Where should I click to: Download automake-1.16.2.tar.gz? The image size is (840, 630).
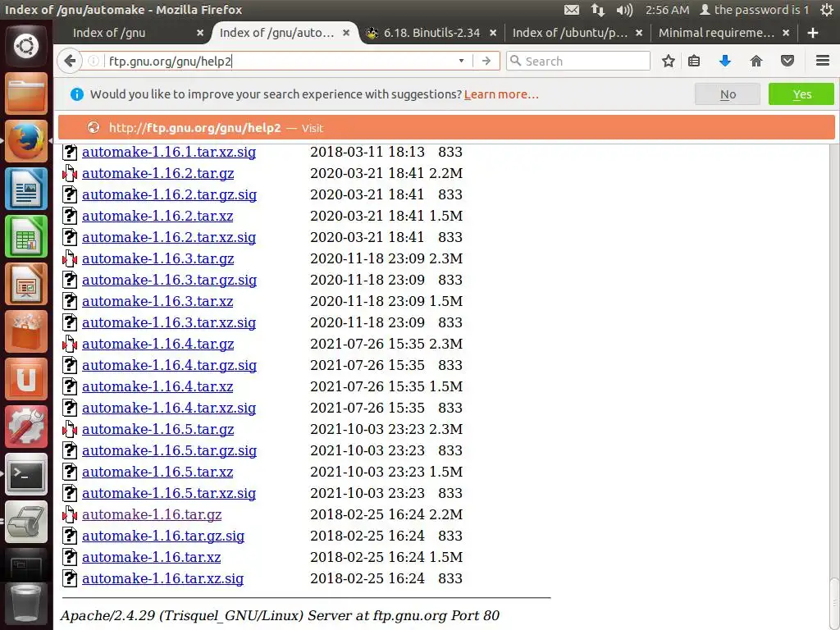158,174
